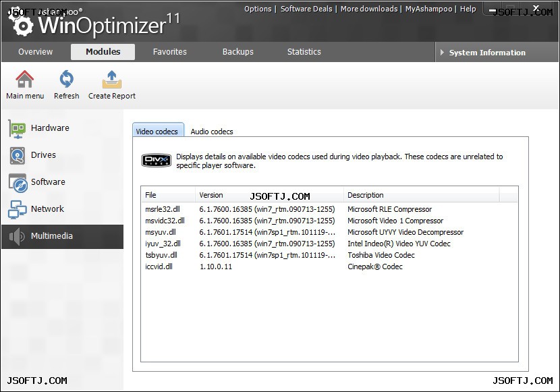Click the Refresh label

[66, 96]
